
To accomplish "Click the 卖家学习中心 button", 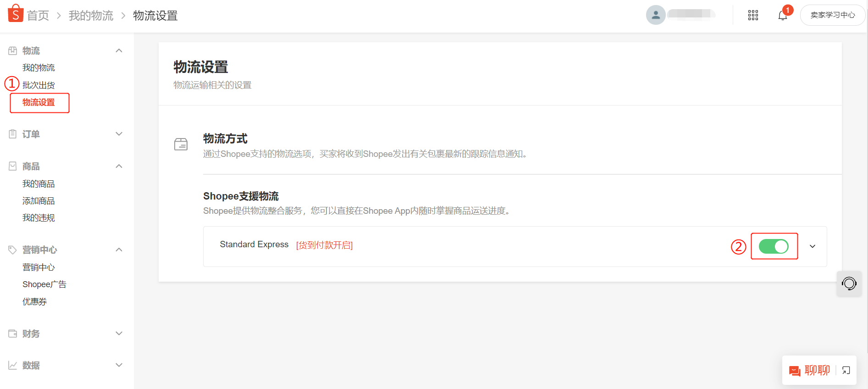I will point(833,15).
